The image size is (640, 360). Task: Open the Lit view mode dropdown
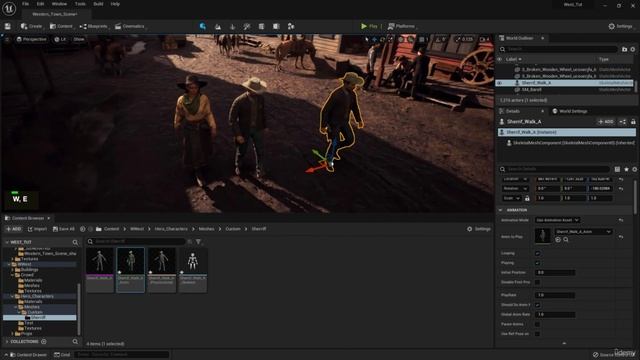[x=60, y=39]
